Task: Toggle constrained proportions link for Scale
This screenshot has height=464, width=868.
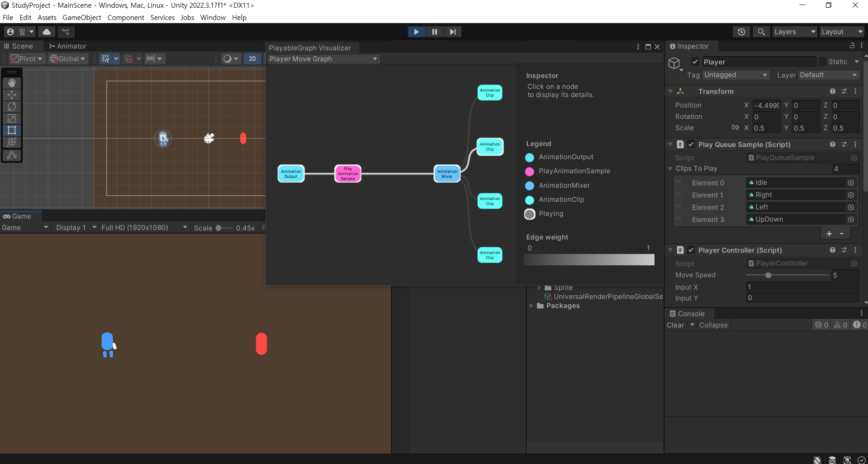Action: 735,128
